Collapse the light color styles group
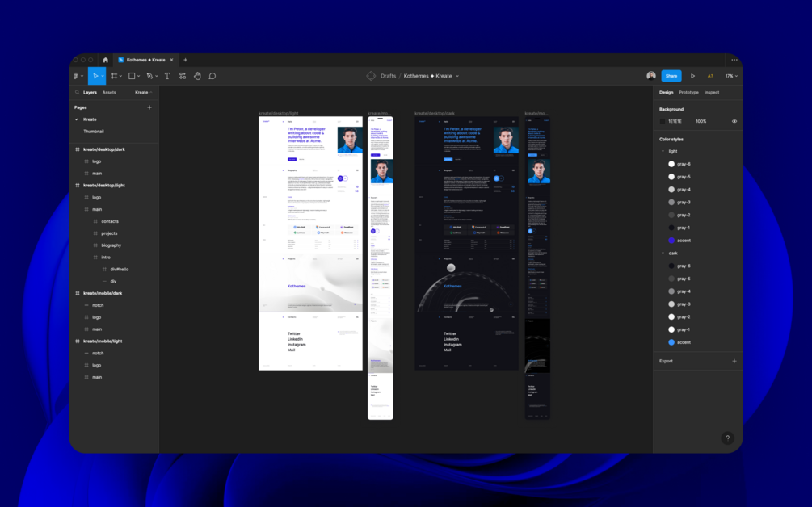The width and height of the screenshot is (812, 507). coord(663,152)
